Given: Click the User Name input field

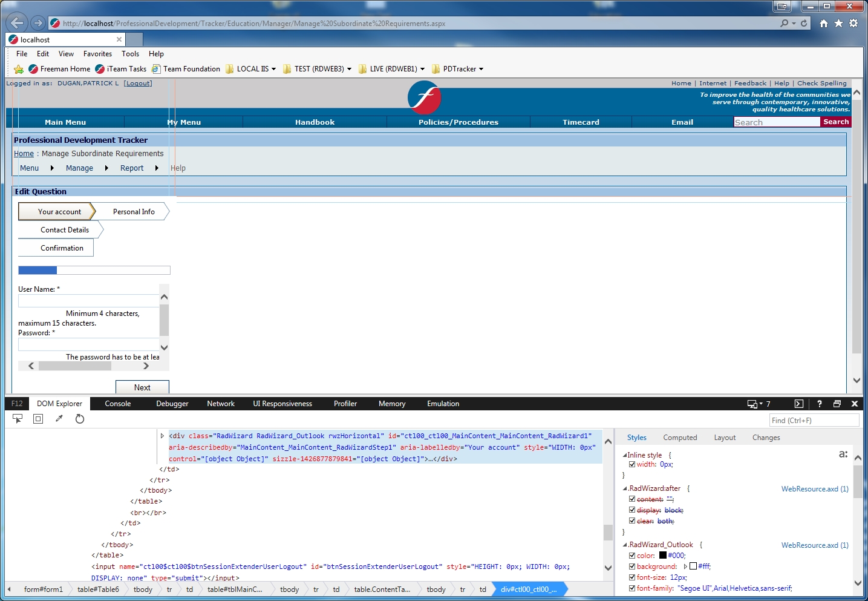Looking at the screenshot, I should coord(89,301).
